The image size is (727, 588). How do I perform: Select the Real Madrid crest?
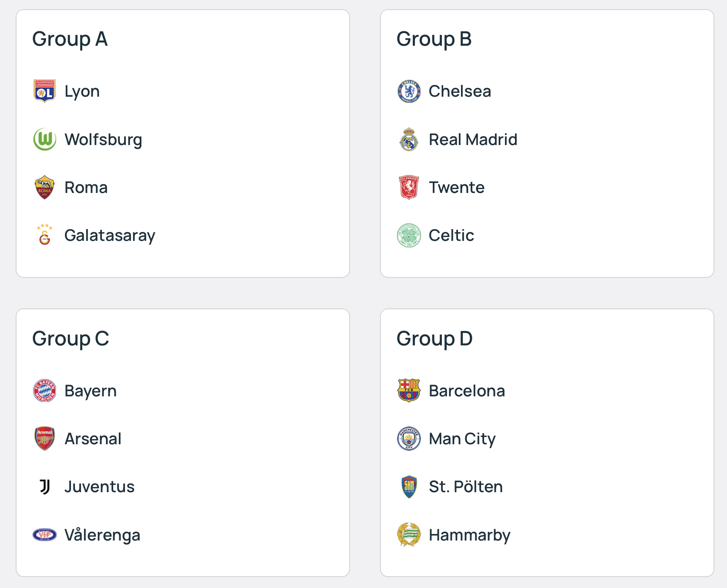[x=409, y=139]
